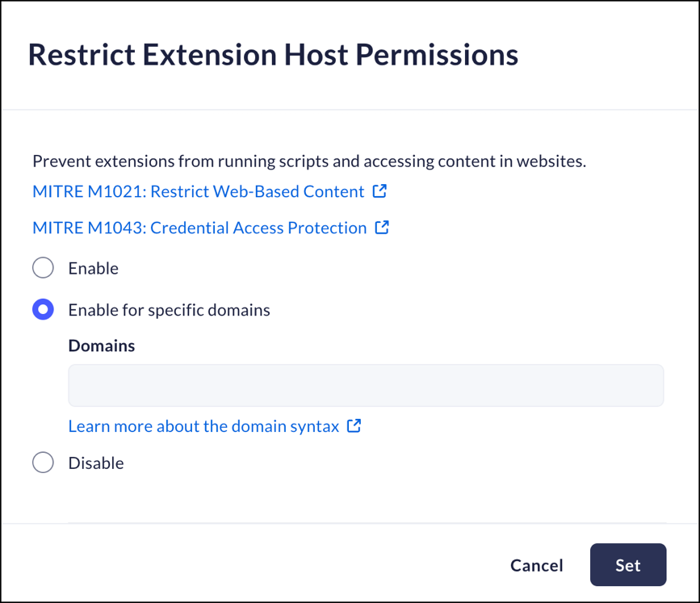The height and width of the screenshot is (603, 700).
Task: Click inside the Domains input field
Action: pos(366,385)
